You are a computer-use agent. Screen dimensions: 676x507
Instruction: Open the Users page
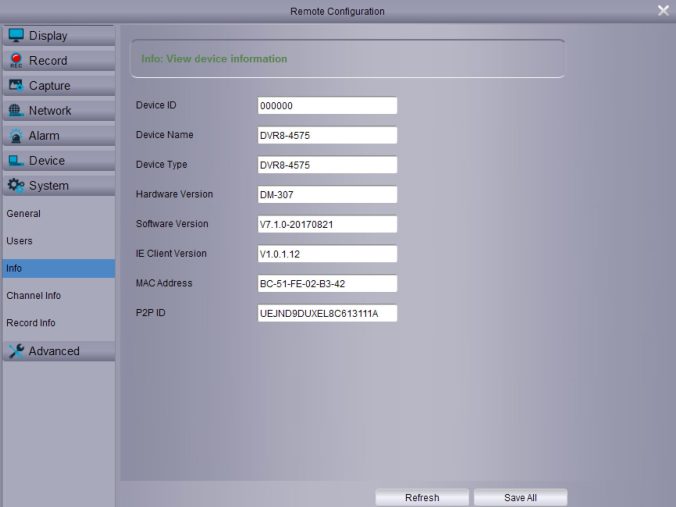[x=20, y=241]
